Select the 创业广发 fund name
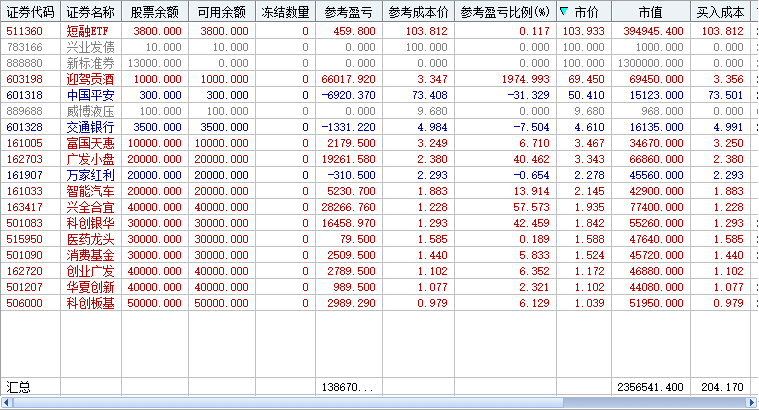 (91, 271)
